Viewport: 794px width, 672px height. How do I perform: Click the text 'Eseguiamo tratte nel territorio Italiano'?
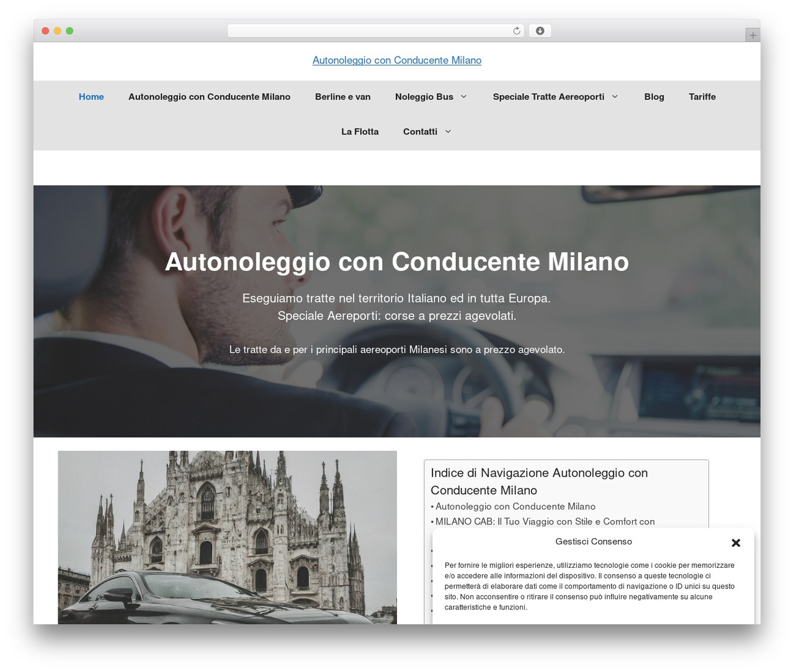click(x=396, y=298)
